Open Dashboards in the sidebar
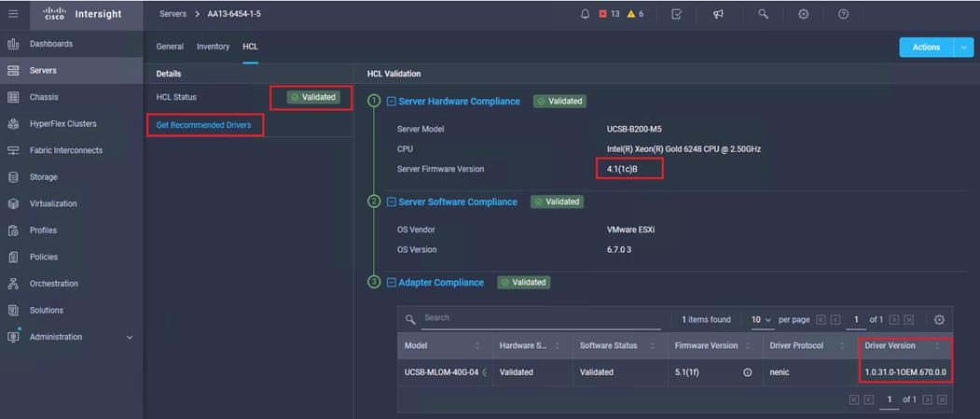Image resolution: width=980 pixels, height=419 pixels. (x=71, y=44)
